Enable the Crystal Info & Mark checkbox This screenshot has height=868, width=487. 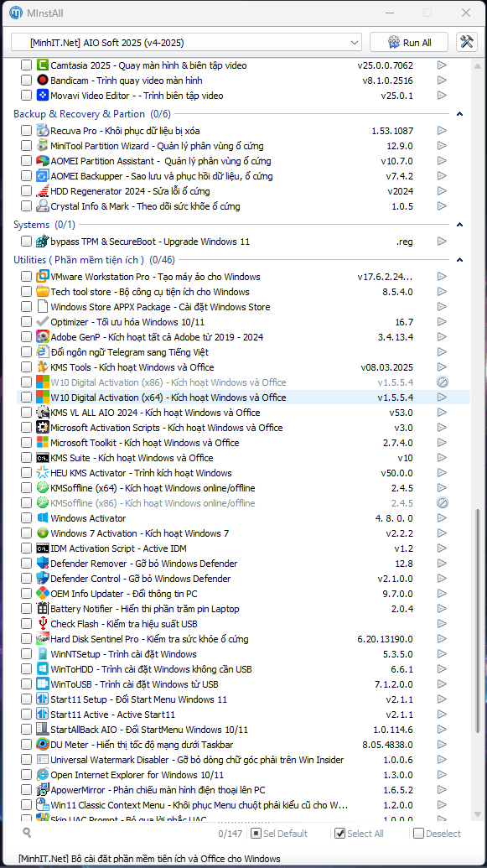click(26, 206)
